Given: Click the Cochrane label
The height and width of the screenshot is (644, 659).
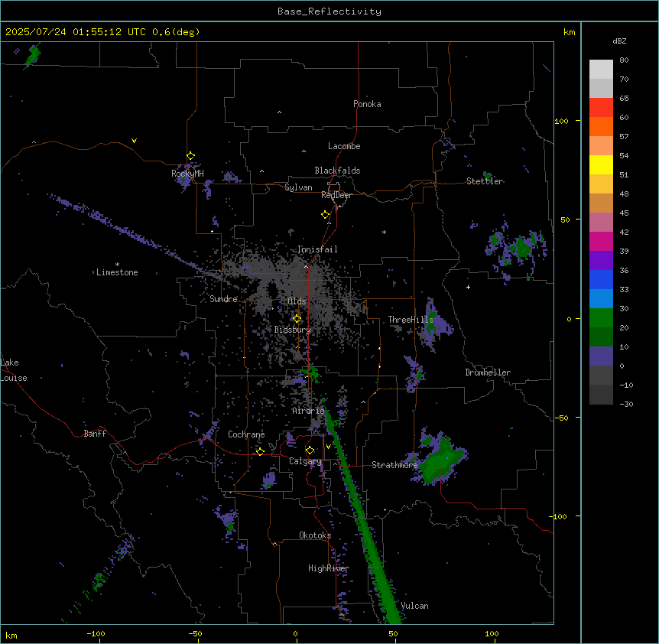Looking at the screenshot, I should pyautogui.click(x=246, y=434).
